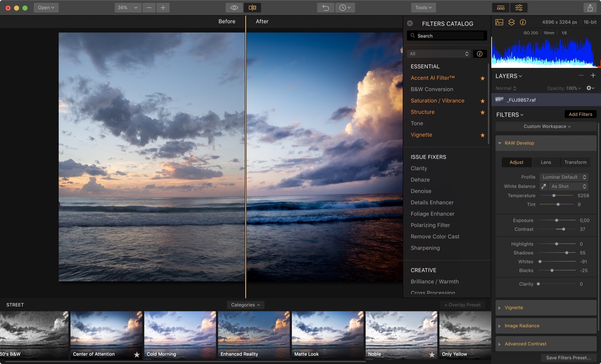Toggle the side panel sliders icon
The image size is (601, 364).
519,8
